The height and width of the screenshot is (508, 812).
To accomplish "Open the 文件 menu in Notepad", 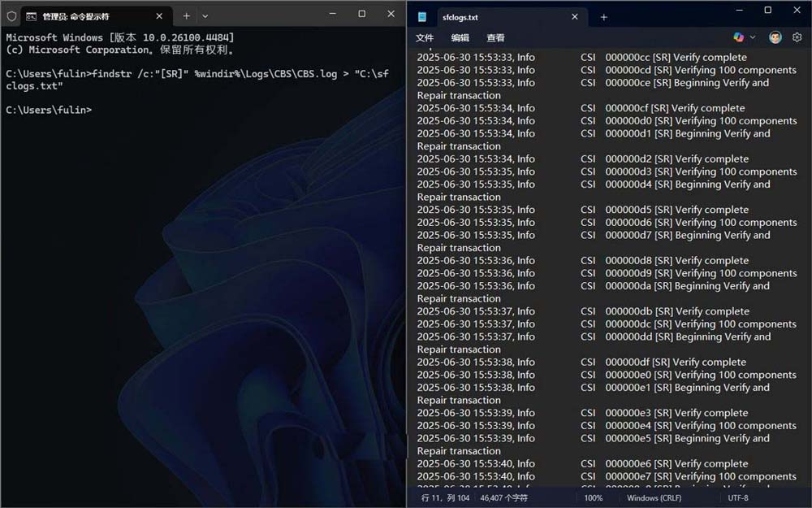I will click(x=425, y=38).
